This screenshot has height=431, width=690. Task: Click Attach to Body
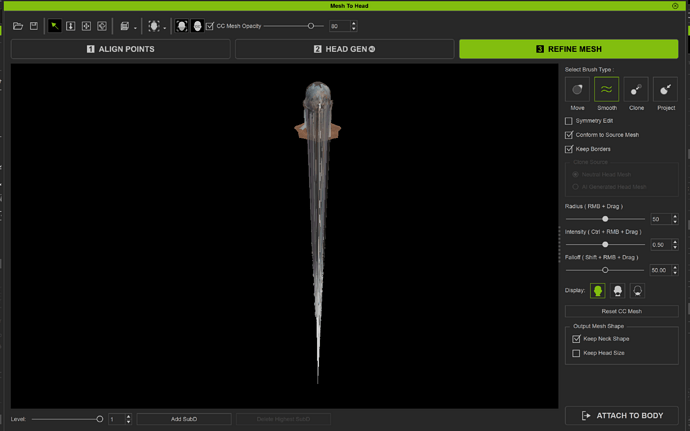click(621, 416)
